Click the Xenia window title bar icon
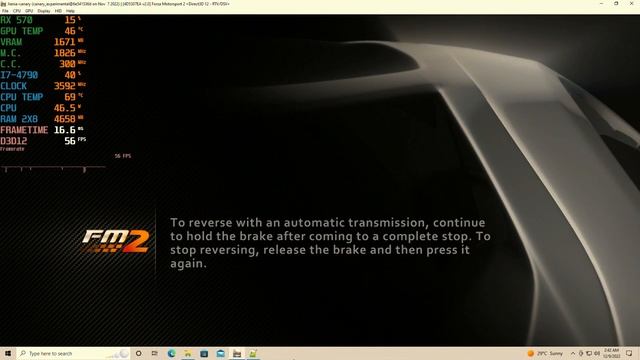This screenshot has height=360, width=640. [3, 4]
